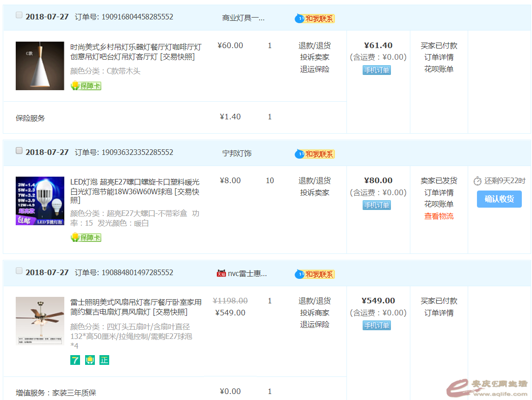Click 保障卡 badge under LED bulb item
This screenshot has width=532, height=400.
pos(86,237)
